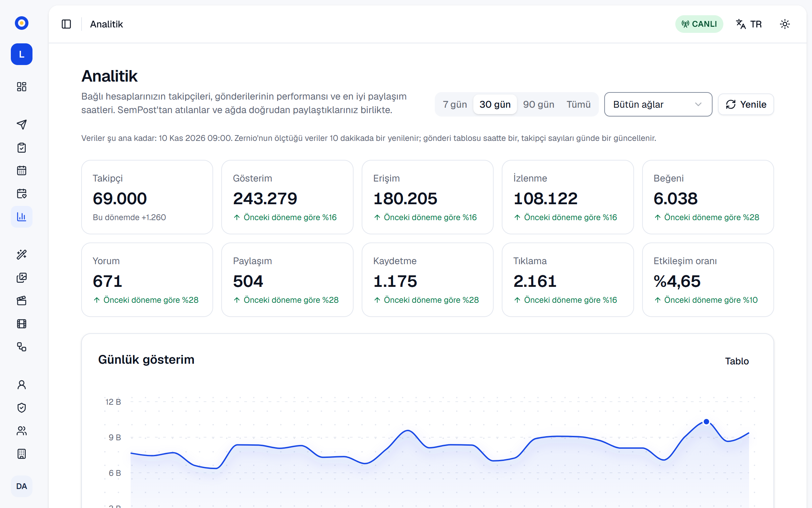Open the DA user avatar
This screenshot has width=812, height=508.
coord(22,486)
